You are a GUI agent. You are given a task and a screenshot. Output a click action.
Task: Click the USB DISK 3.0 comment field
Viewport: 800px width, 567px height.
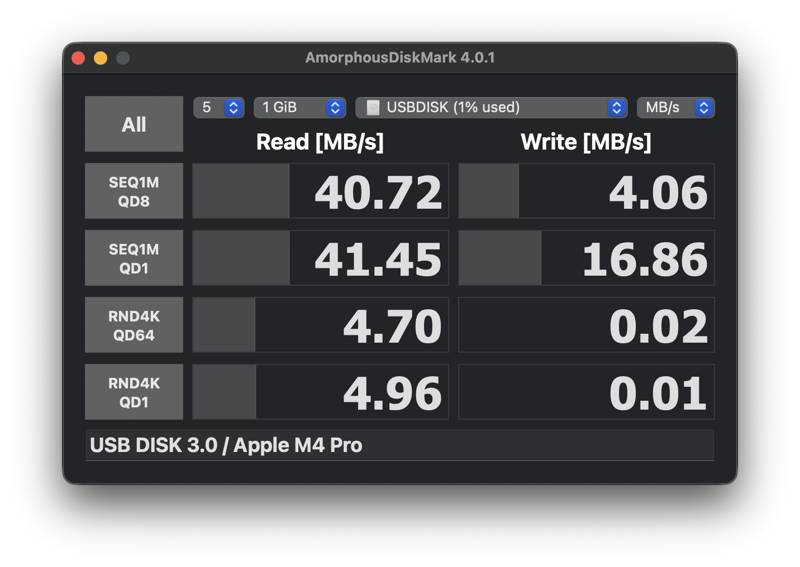point(400,445)
